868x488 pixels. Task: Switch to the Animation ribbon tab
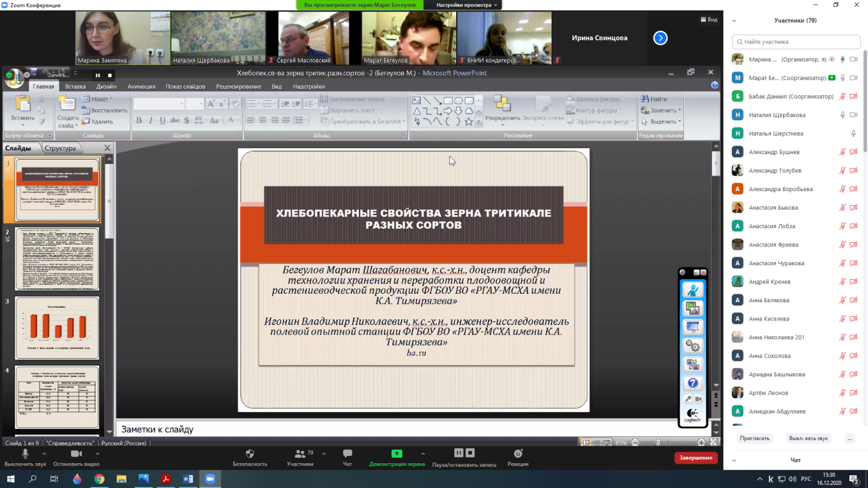click(x=141, y=86)
